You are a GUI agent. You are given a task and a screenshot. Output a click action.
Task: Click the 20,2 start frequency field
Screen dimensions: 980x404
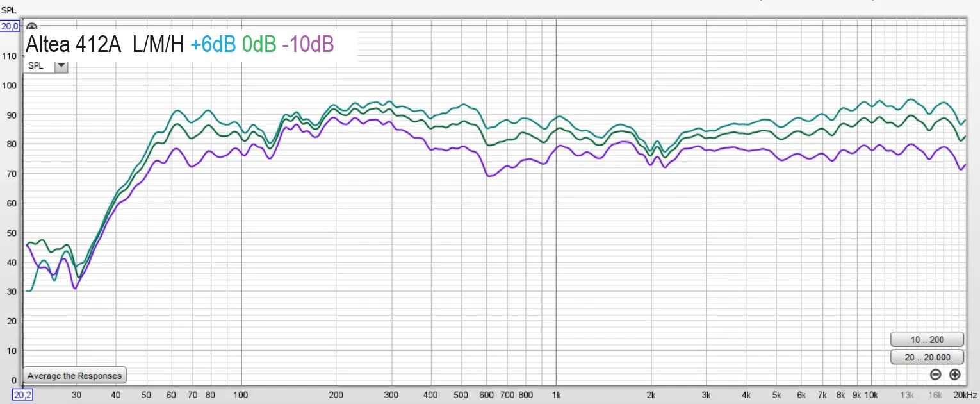tap(22, 395)
